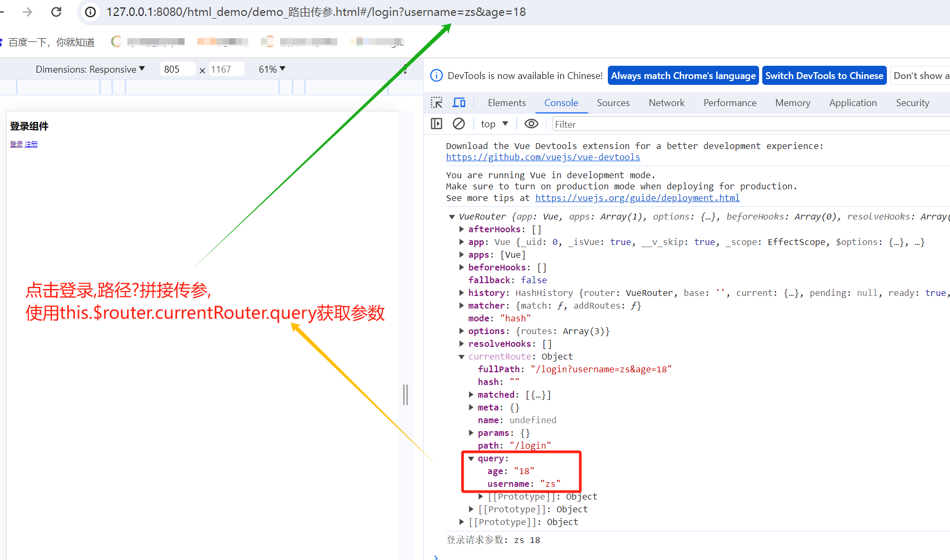The width and height of the screenshot is (950, 560).
Task: Open the vue-devtools GitHub link
Action: pyautogui.click(x=543, y=157)
